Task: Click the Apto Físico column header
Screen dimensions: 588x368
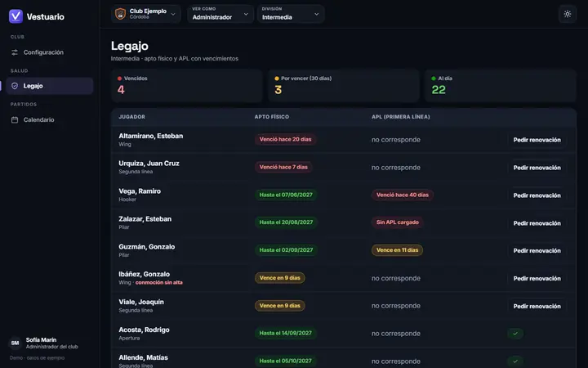Action: (272, 117)
